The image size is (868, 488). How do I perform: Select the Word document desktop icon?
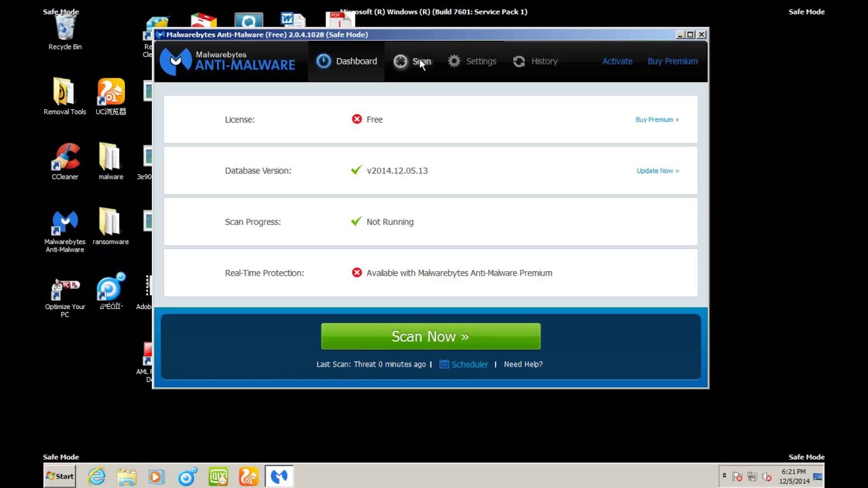pos(293,20)
